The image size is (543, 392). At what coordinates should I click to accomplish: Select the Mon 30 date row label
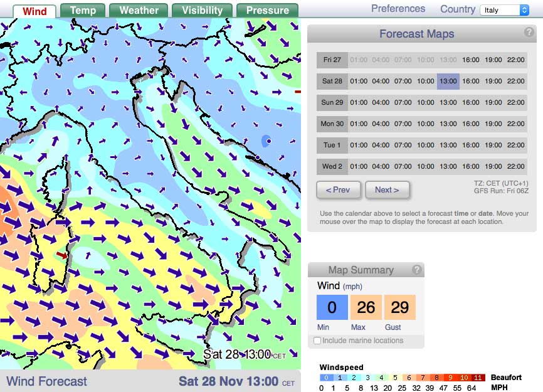point(332,124)
